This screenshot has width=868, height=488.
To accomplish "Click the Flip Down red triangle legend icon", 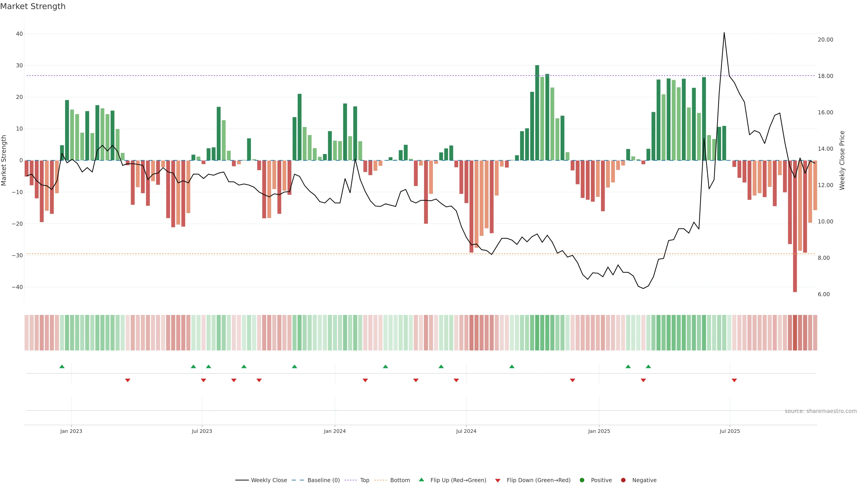I will coord(498,481).
